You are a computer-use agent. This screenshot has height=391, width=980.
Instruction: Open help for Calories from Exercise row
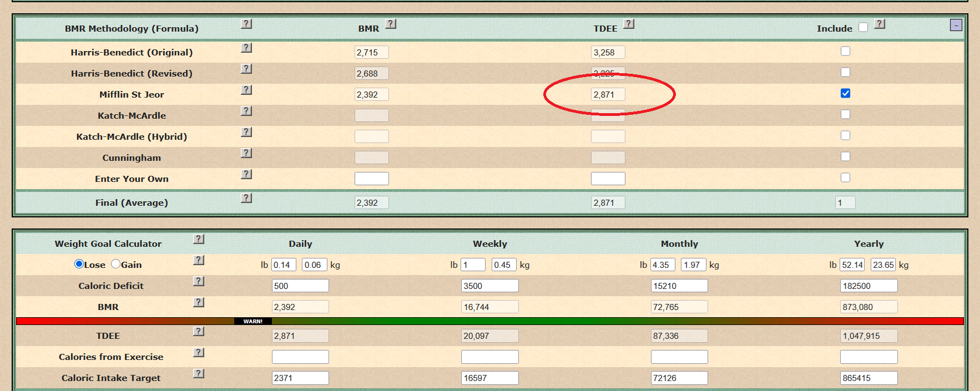[x=199, y=352]
